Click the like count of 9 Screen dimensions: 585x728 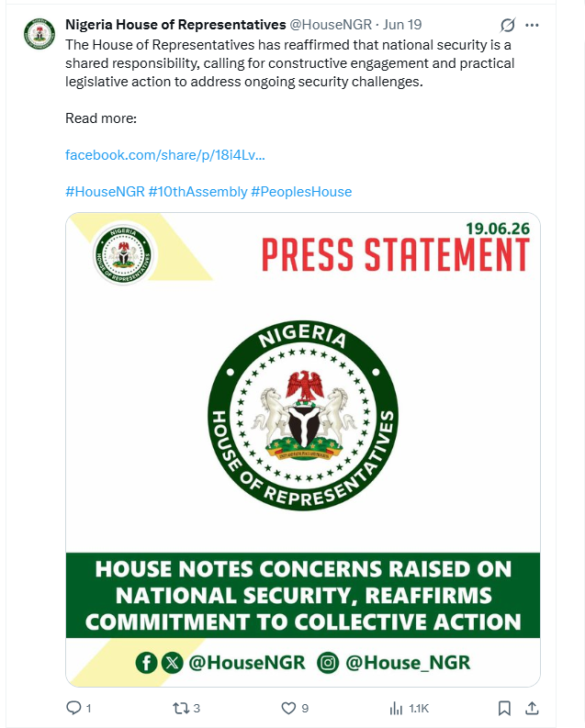coord(305,709)
